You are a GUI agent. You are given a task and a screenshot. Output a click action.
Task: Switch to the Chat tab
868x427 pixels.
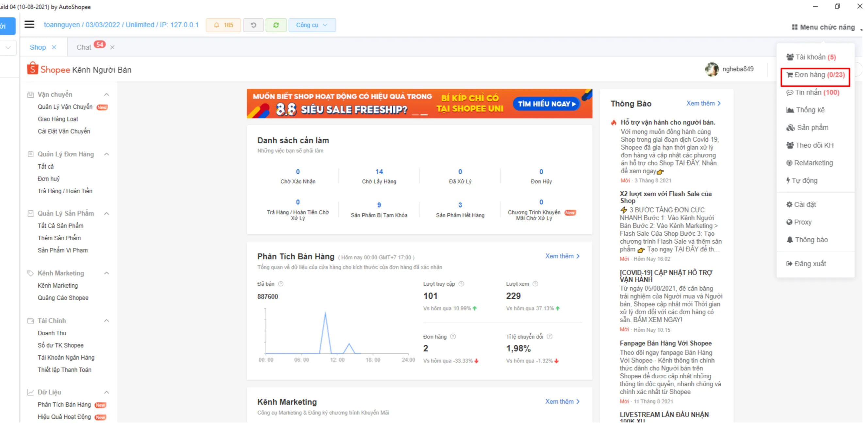pos(84,47)
